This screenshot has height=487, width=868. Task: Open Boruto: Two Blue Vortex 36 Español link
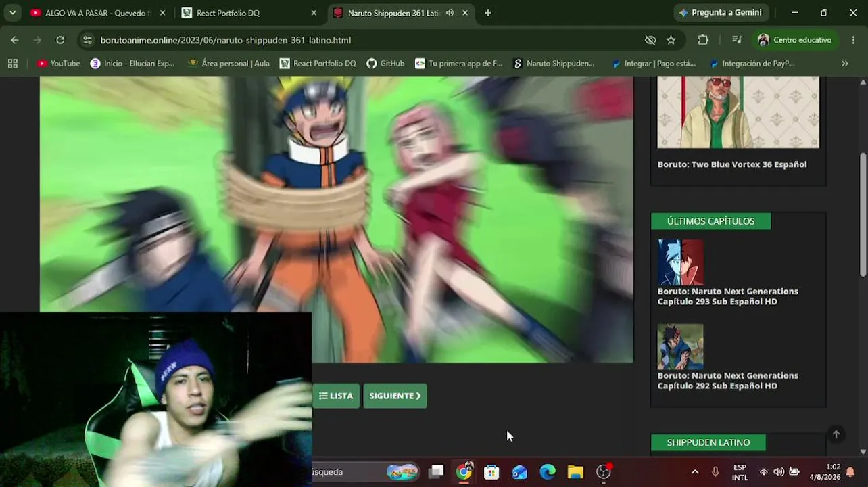tap(732, 164)
